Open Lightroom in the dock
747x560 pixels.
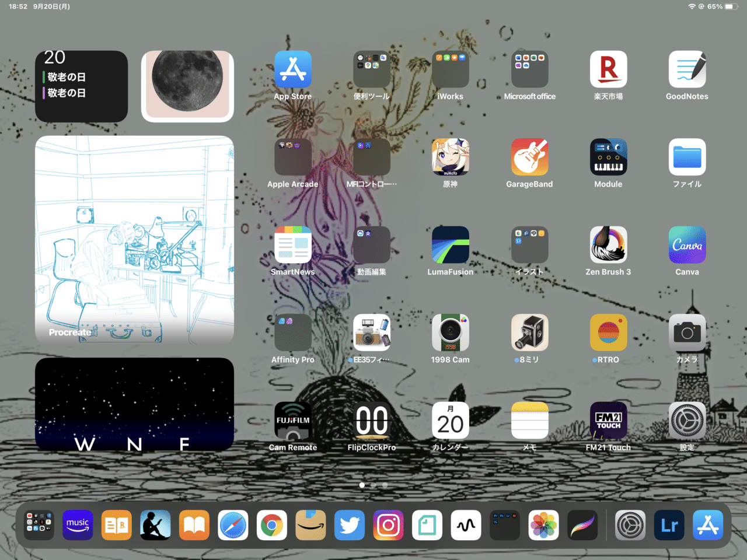tap(669, 525)
